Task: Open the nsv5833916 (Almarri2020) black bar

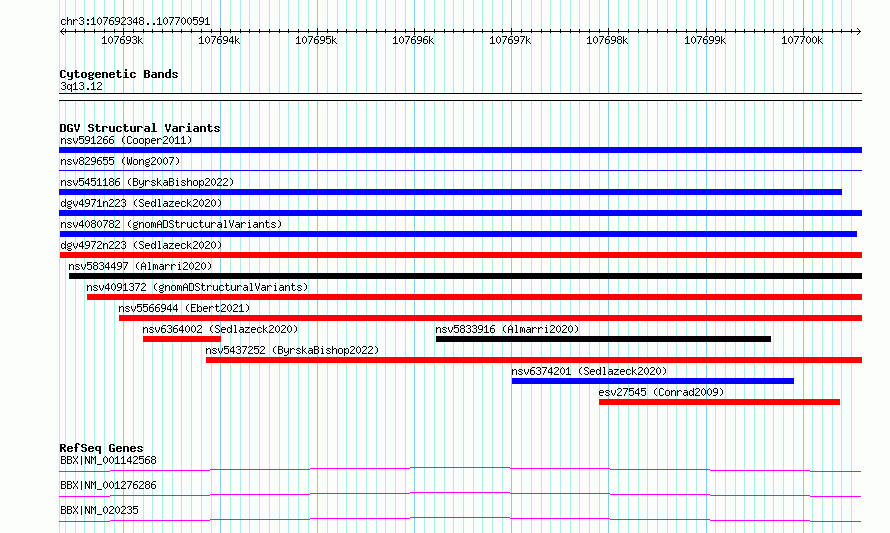Action: pos(603,339)
